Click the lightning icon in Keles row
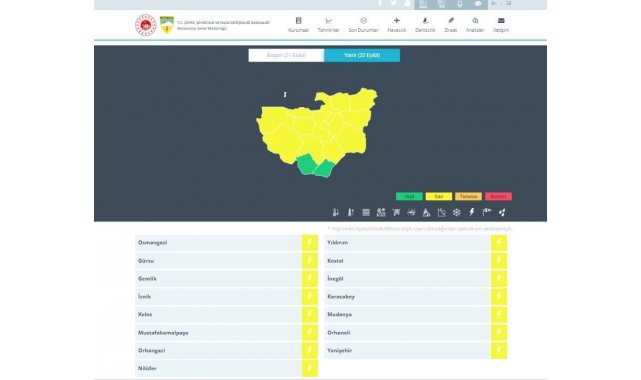This screenshot has height=380, width=641. coord(309,314)
